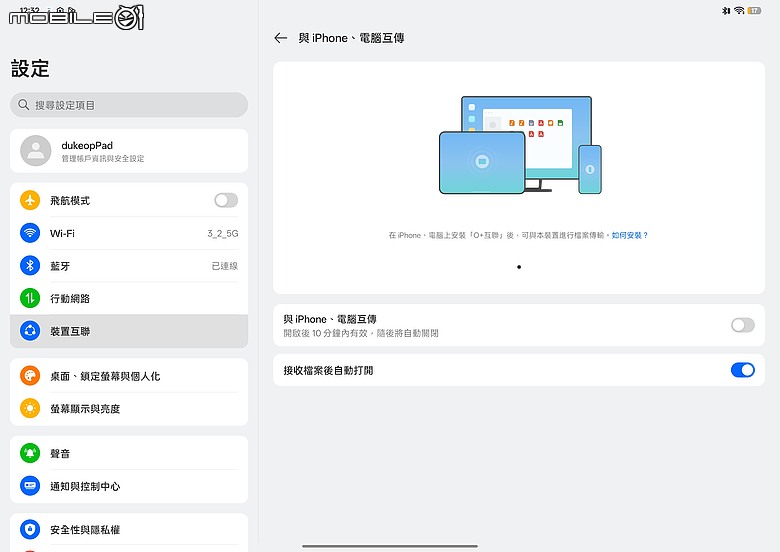Click the 聲音 sound bell icon

pos(30,453)
